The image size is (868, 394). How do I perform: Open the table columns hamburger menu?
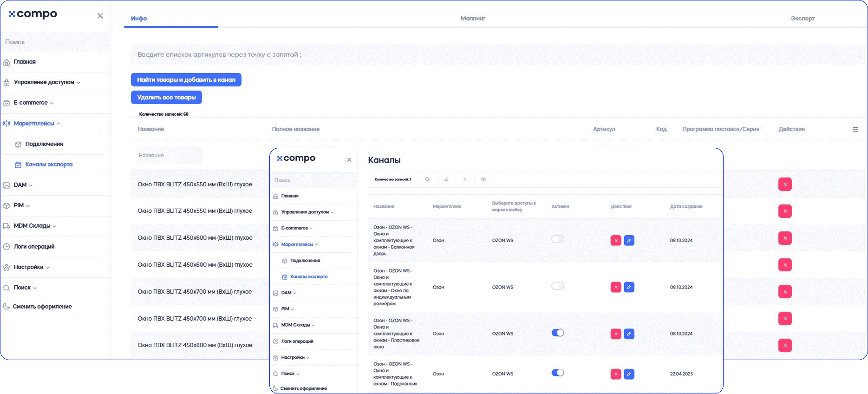click(x=855, y=130)
